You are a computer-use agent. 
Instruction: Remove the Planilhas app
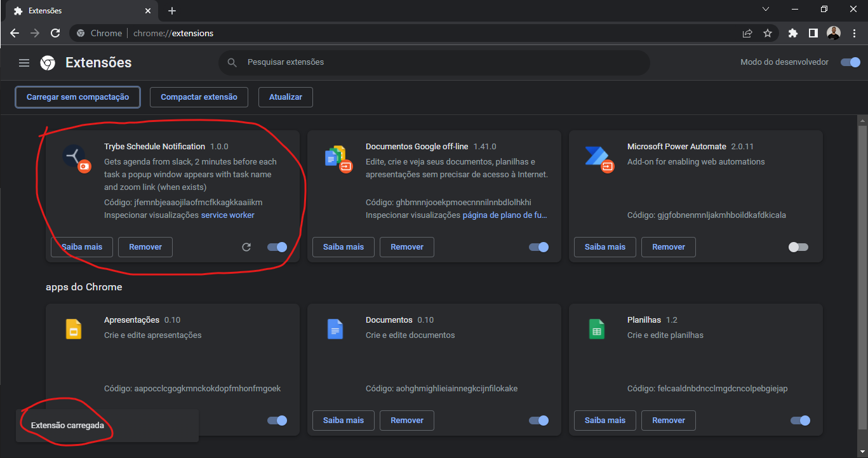(x=669, y=421)
